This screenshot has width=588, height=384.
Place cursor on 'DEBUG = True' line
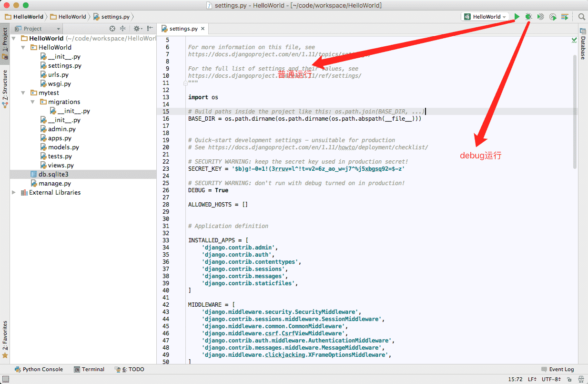click(208, 190)
